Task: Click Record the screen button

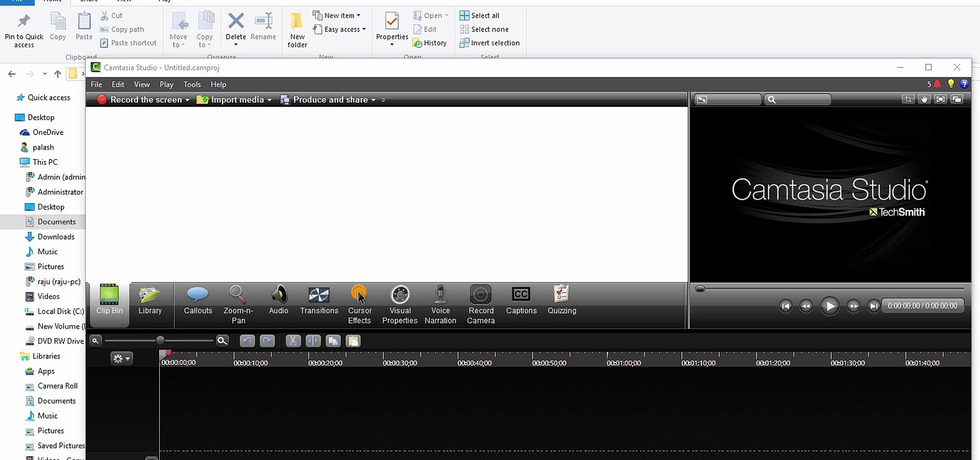Action: tap(139, 100)
